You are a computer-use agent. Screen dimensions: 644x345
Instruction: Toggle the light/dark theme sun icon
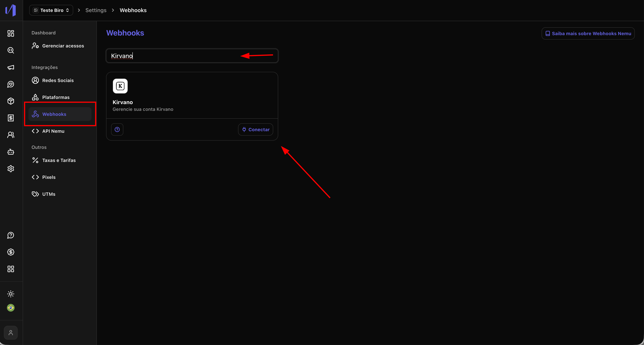click(11, 294)
